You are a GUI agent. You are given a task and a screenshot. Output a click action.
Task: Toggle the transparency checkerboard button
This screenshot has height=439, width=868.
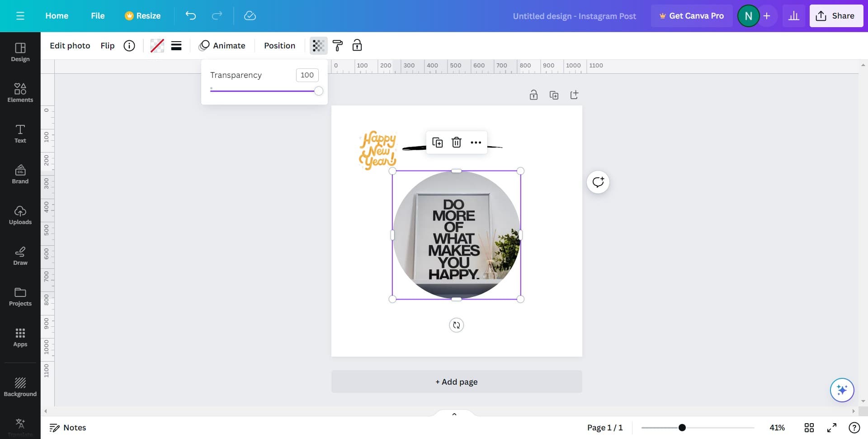318,45
